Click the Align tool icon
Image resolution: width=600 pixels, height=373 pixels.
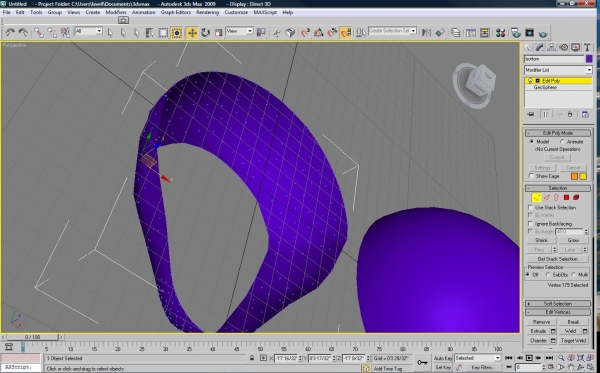coord(440,33)
